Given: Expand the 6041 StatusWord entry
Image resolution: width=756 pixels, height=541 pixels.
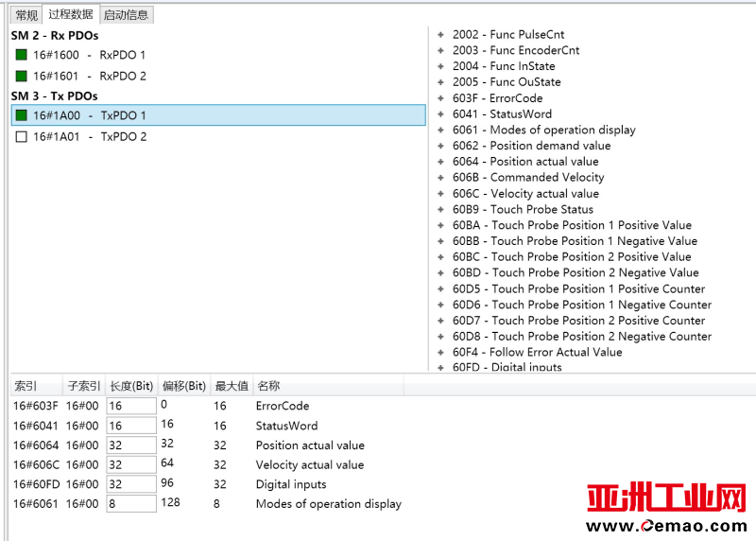Looking at the screenshot, I should [x=440, y=114].
